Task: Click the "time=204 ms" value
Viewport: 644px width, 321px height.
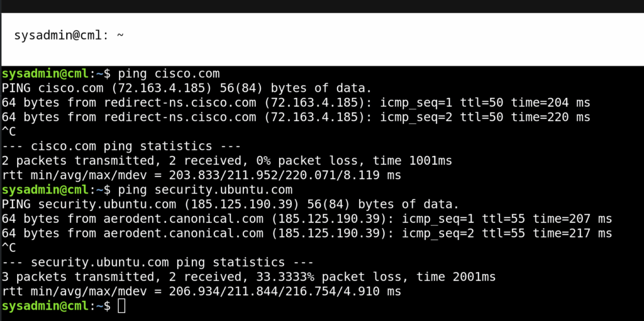Action: coord(550,102)
